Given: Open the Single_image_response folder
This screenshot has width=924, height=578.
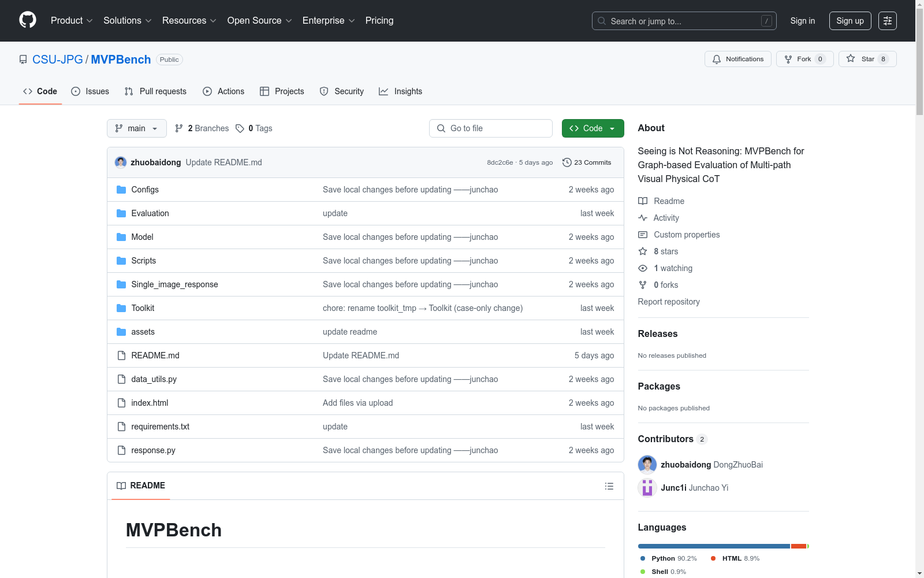Looking at the screenshot, I should pyautogui.click(x=174, y=284).
